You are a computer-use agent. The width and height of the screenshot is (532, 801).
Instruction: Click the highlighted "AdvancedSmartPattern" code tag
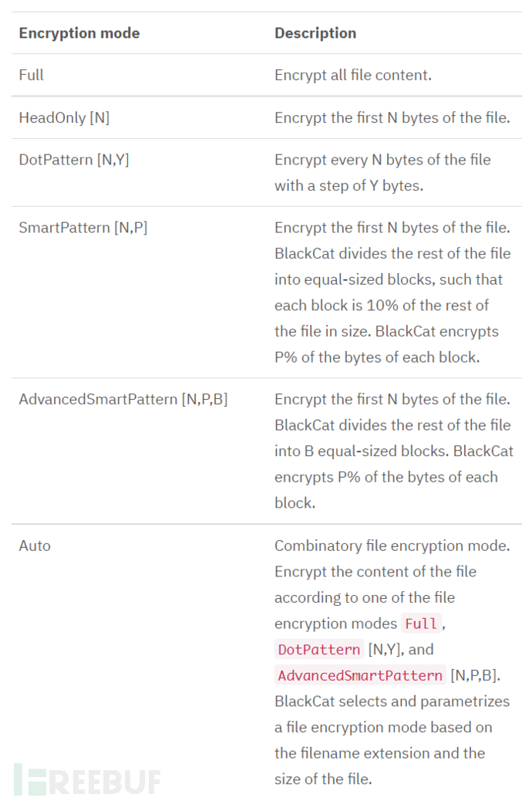360,675
